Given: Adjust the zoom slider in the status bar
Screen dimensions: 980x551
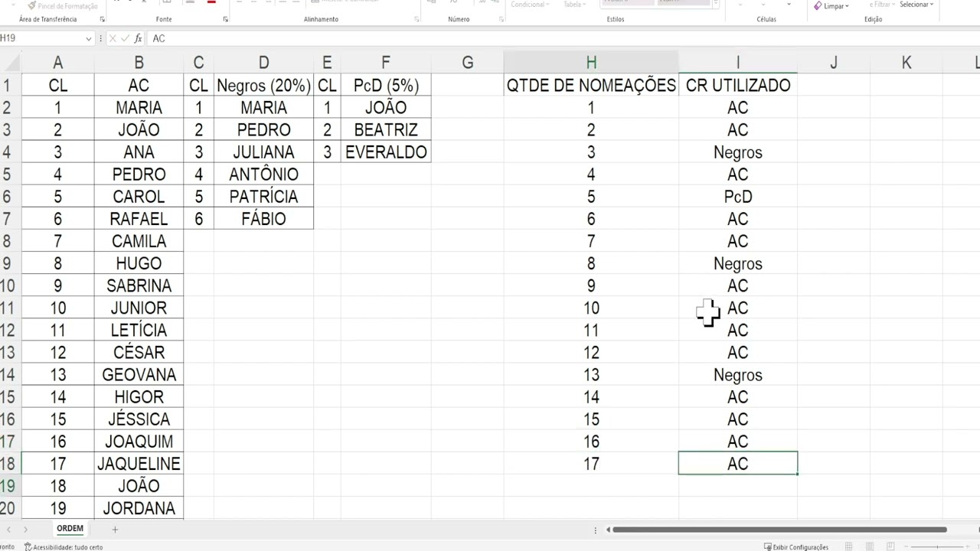Looking at the screenshot, I should pyautogui.click(x=938, y=546).
